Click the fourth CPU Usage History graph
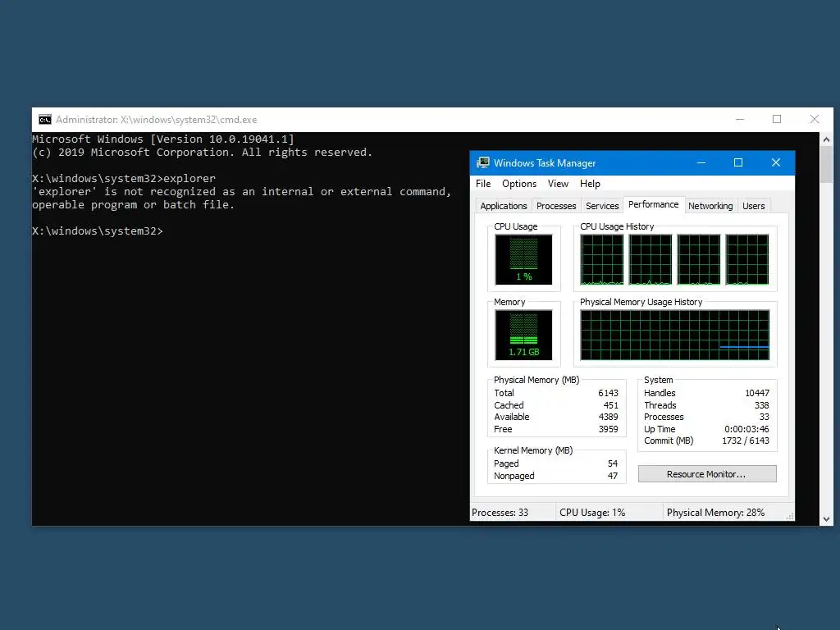Screen dimensions: 840x630 (747, 260)
